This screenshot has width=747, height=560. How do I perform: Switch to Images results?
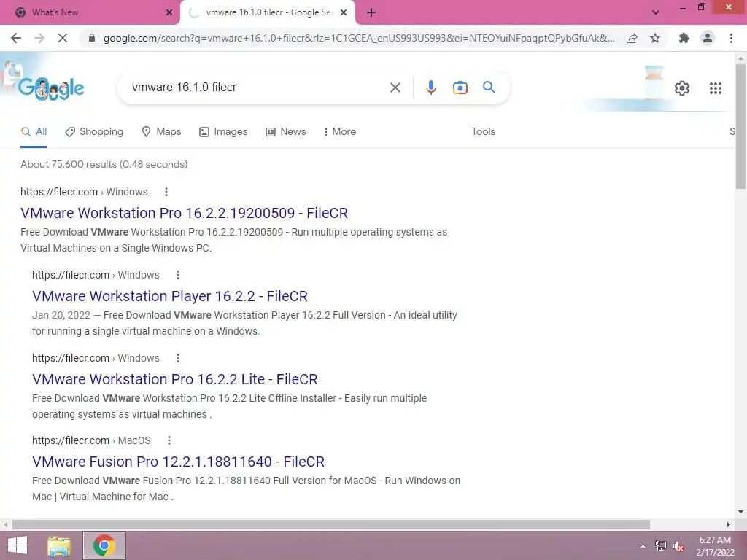coord(223,132)
